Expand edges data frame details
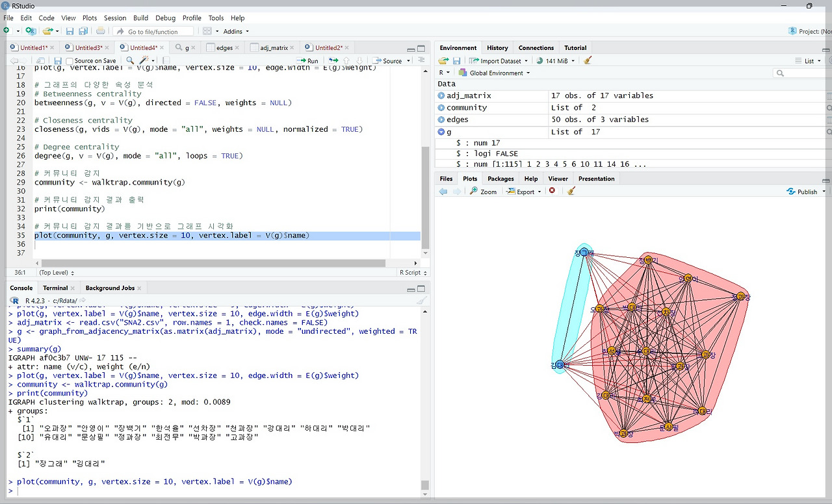The height and width of the screenshot is (504, 832). [x=441, y=120]
